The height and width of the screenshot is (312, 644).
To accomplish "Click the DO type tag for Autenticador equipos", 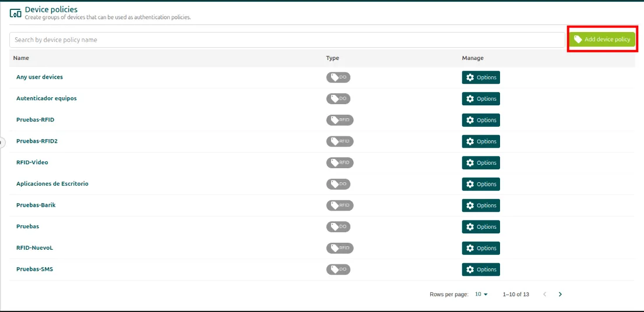I will tap(339, 98).
